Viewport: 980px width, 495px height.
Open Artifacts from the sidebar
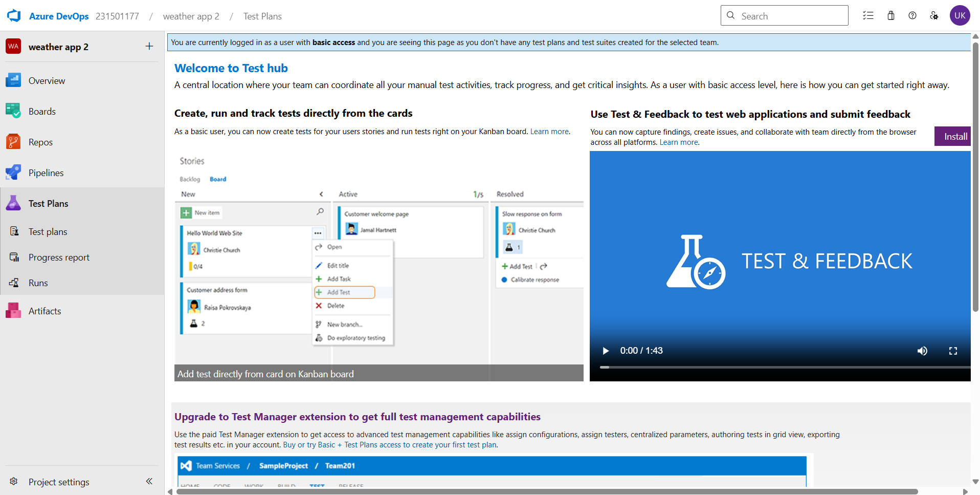point(82,311)
